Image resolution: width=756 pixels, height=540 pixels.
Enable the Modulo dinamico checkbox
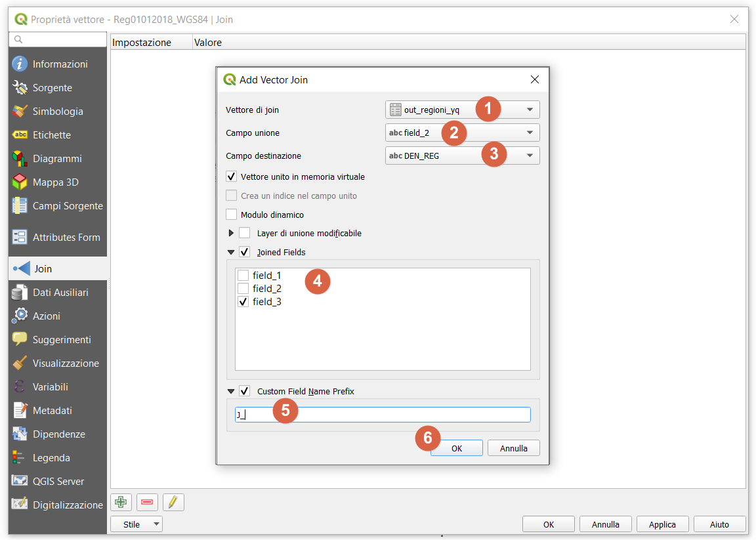coord(231,215)
